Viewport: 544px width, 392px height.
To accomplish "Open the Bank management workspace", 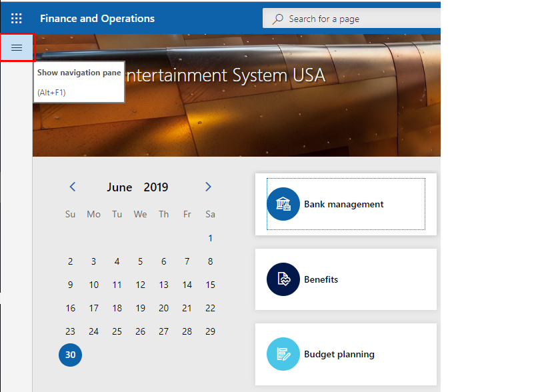I will (x=346, y=204).
